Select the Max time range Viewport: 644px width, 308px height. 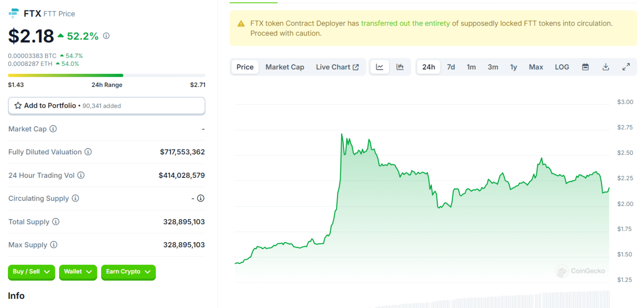[x=536, y=67]
